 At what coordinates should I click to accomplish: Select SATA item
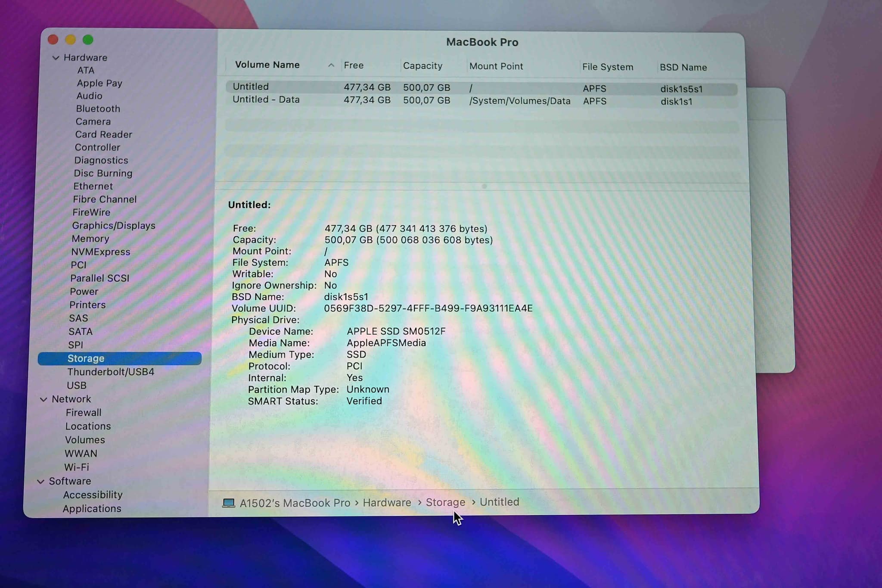point(81,332)
